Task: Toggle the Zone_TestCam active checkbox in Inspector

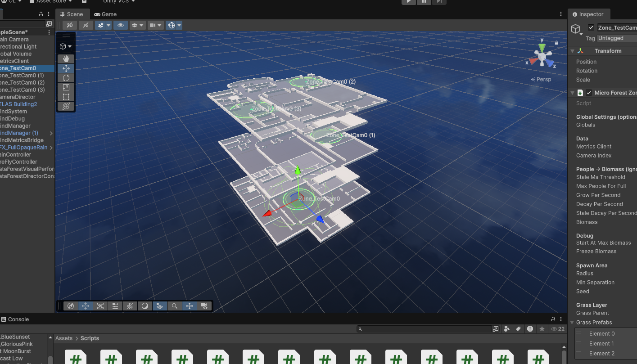Action: pyautogui.click(x=591, y=27)
